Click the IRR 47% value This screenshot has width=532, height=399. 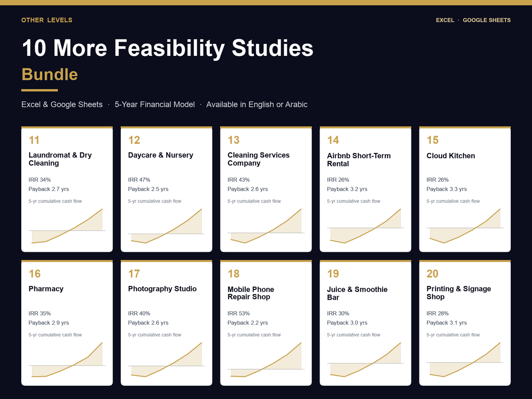click(x=139, y=180)
